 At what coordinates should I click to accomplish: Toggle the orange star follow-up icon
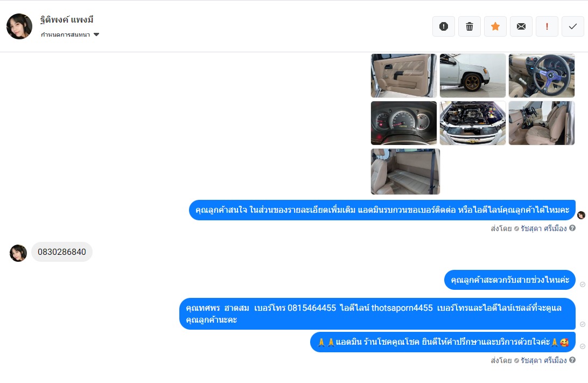click(x=495, y=26)
